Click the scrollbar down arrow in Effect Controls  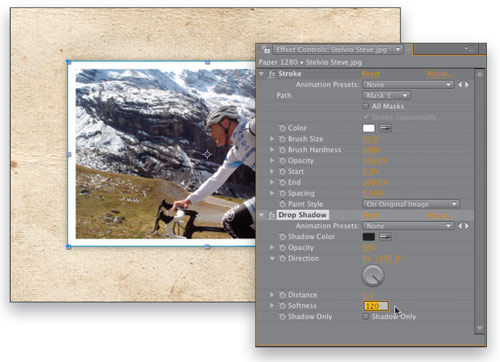pyautogui.click(x=479, y=328)
